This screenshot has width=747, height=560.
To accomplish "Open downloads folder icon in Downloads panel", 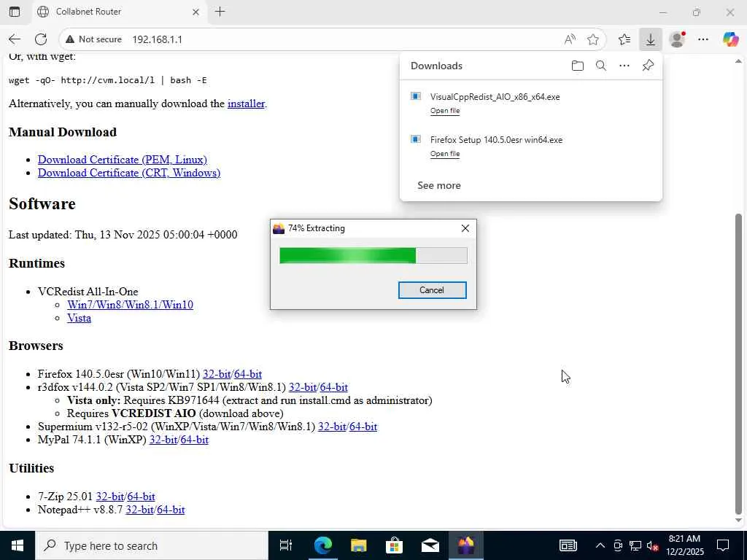I will 578,66.
